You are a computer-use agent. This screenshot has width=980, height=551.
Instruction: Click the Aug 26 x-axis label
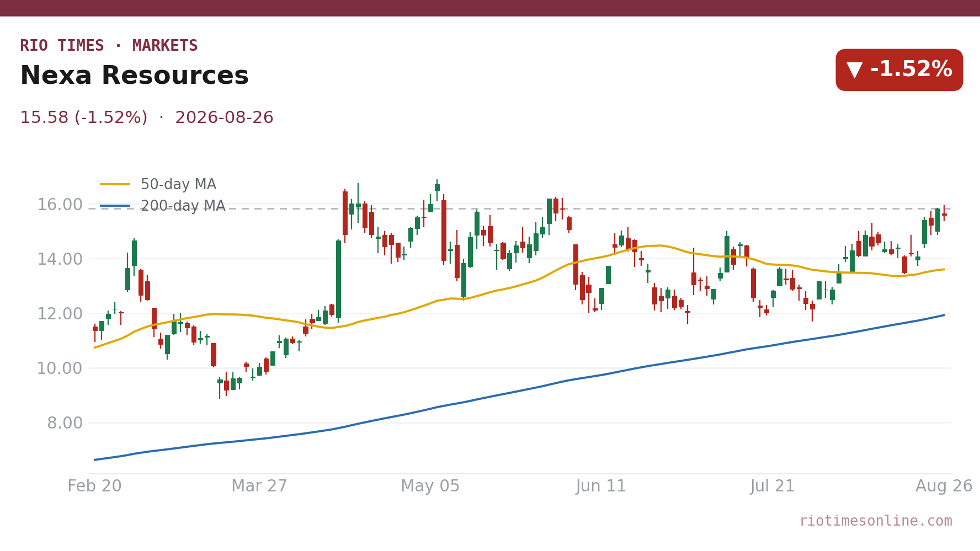[944, 486]
